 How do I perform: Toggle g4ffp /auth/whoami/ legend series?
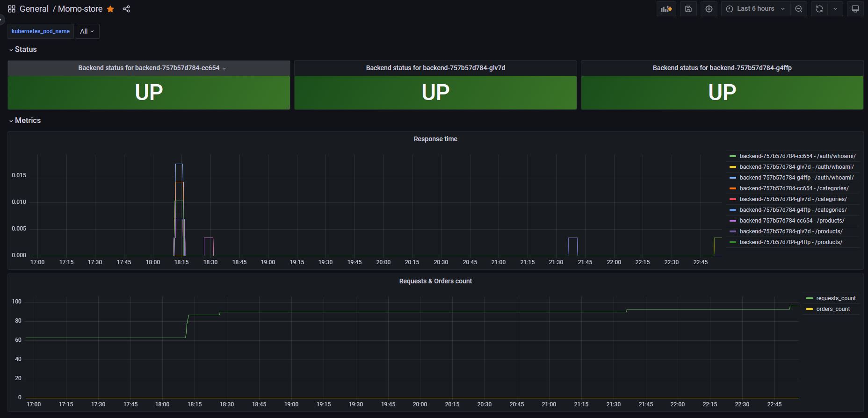tap(796, 178)
